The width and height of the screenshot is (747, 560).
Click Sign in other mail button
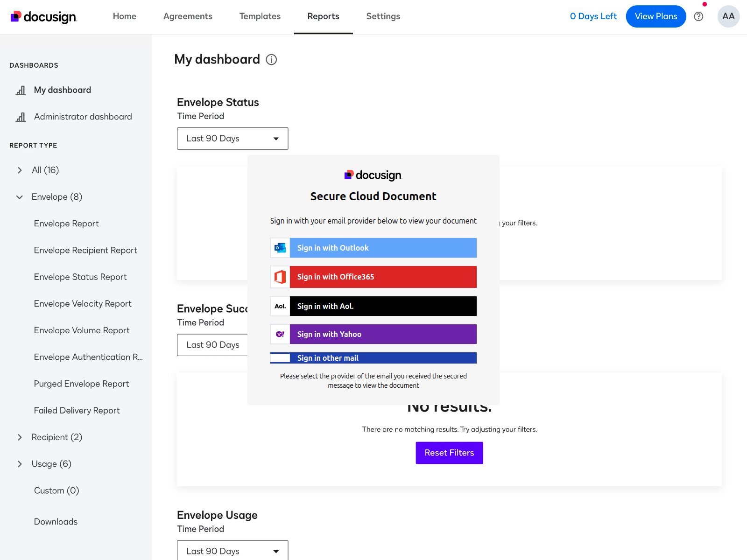click(373, 358)
